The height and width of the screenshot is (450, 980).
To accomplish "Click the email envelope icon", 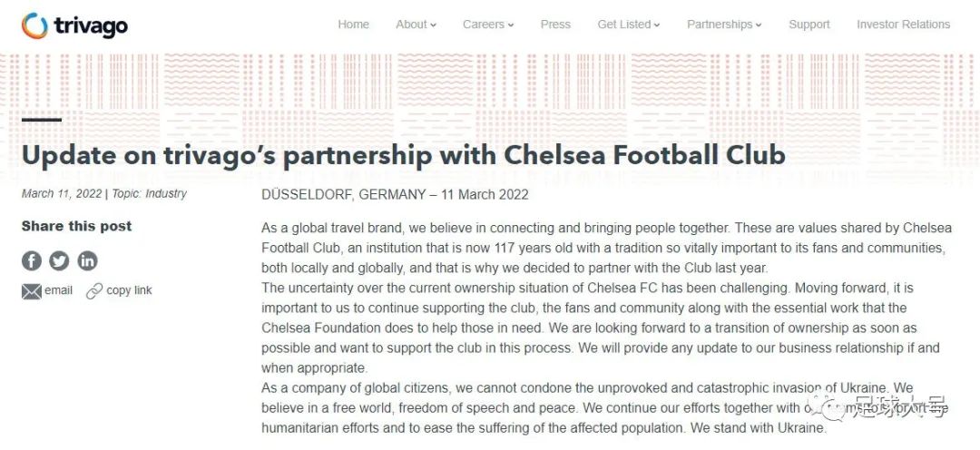I will click(32, 291).
